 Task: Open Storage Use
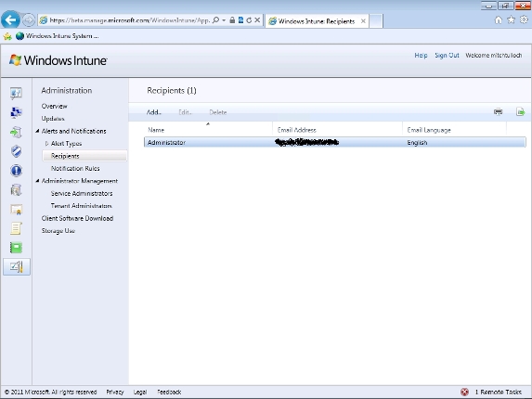point(58,231)
